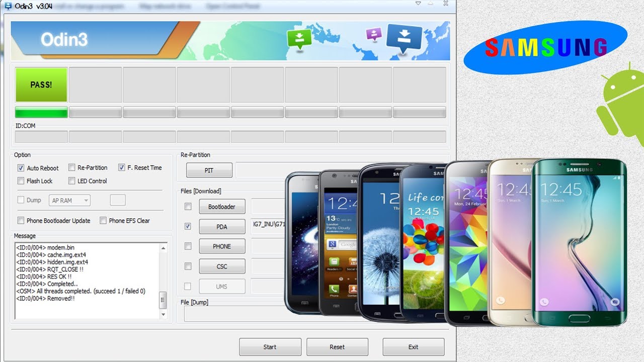The height and width of the screenshot is (362, 644).
Task: Click the CSC file button
Action: (x=222, y=266)
